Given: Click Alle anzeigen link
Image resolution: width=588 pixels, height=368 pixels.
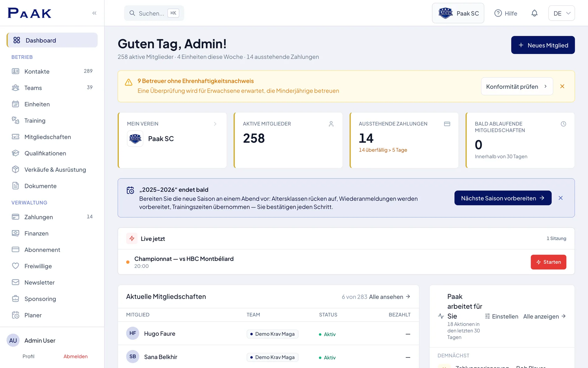Looking at the screenshot, I should click(x=544, y=316).
